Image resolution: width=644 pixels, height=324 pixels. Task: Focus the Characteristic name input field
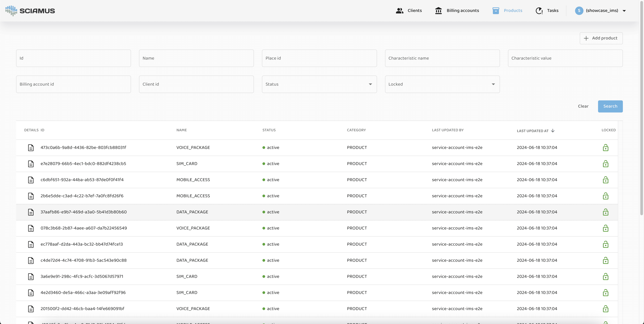[442, 58]
